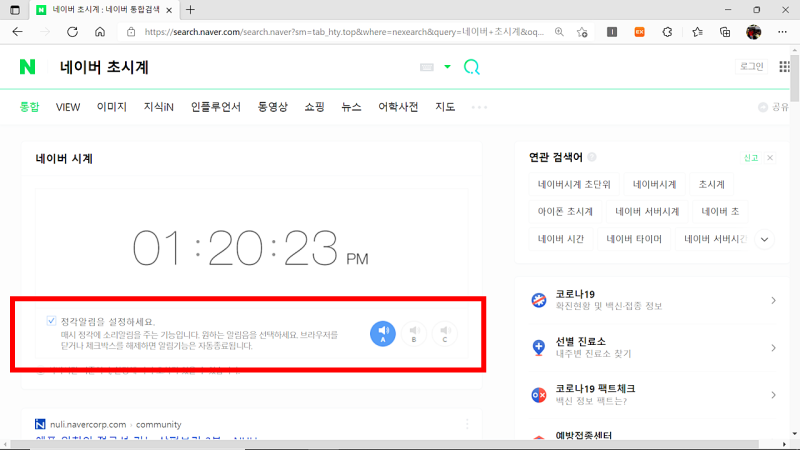This screenshot has height=450, width=800.
Task: Close the 연관 검색어 panel
Action: pos(770,158)
